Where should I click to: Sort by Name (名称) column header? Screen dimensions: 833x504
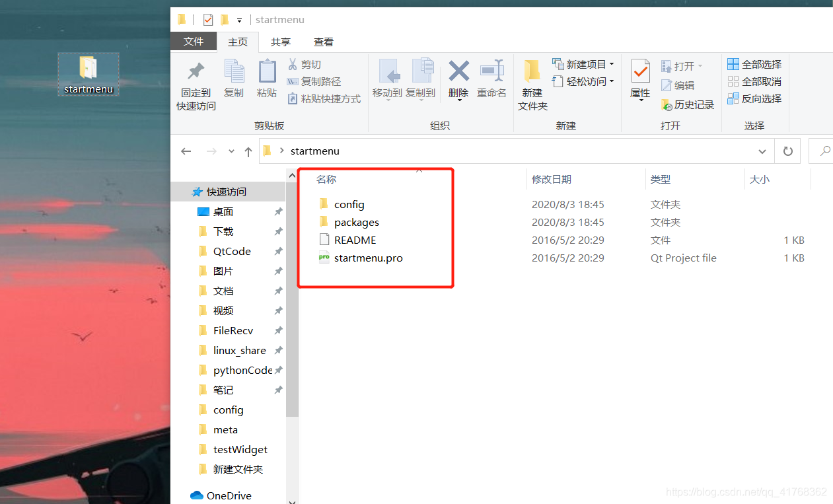tap(326, 179)
